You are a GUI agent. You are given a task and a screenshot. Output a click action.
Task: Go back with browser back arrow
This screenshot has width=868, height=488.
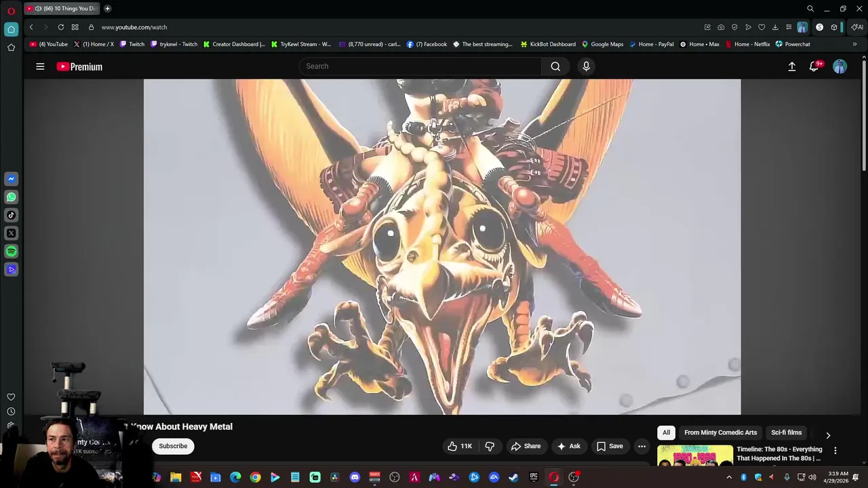tap(31, 27)
